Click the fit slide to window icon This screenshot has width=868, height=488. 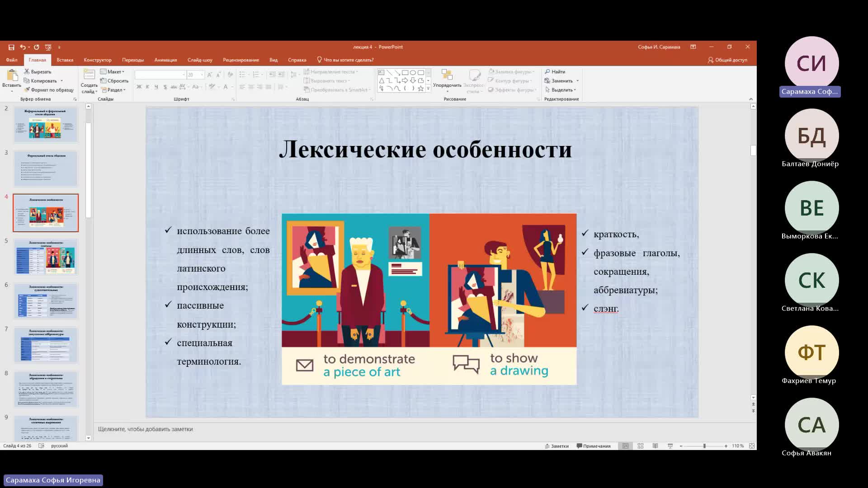752,446
